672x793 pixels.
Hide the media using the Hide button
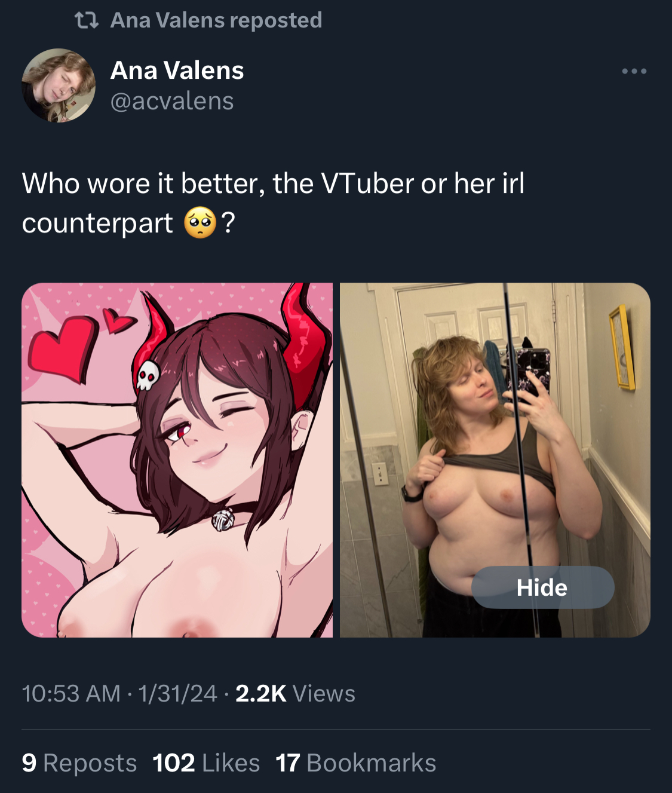click(542, 587)
